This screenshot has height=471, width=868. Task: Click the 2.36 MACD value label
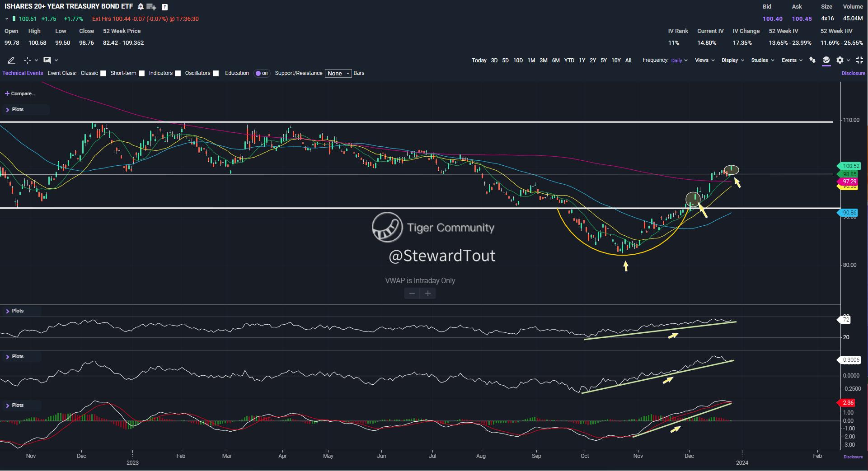click(847, 403)
